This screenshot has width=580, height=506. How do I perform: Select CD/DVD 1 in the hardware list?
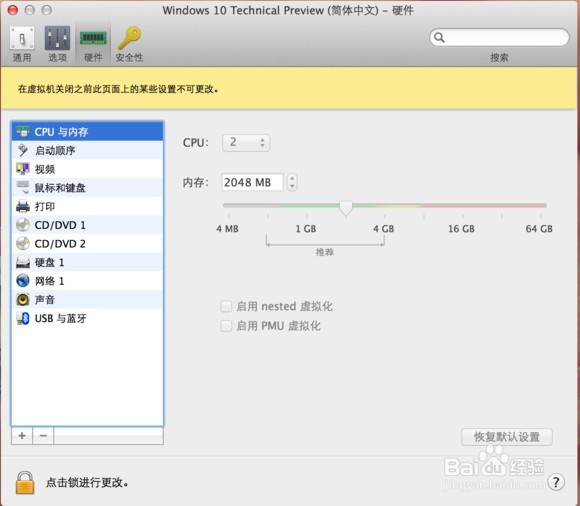click(87, 225)
